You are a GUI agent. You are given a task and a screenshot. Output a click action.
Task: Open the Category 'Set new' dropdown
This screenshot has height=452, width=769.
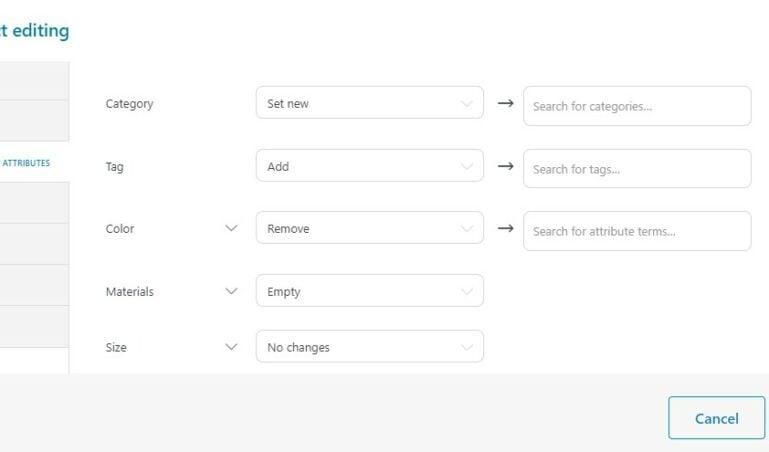(x=370, y=103)
